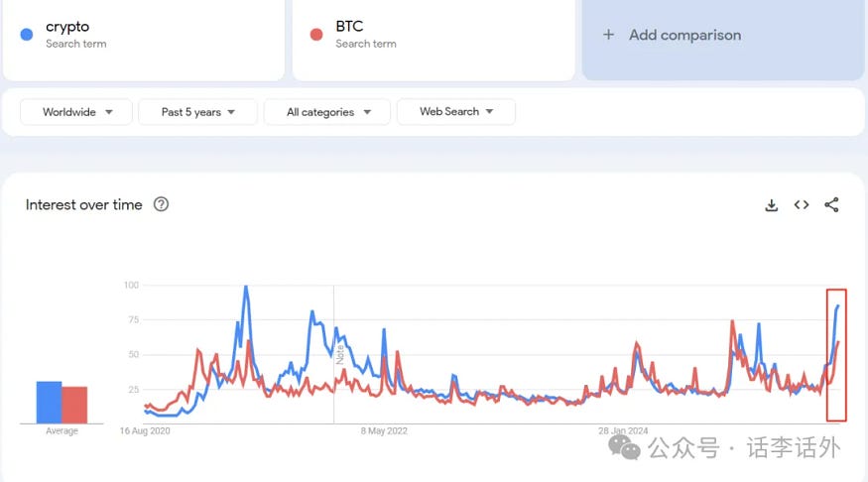Open the embed code icon

[x=801, y=204]
